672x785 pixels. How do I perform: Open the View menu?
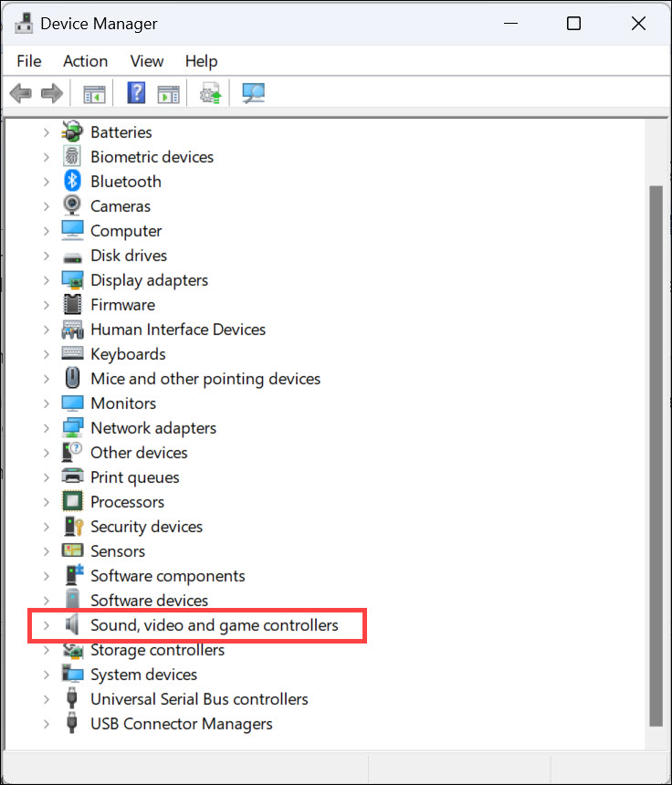pos(147,61)
